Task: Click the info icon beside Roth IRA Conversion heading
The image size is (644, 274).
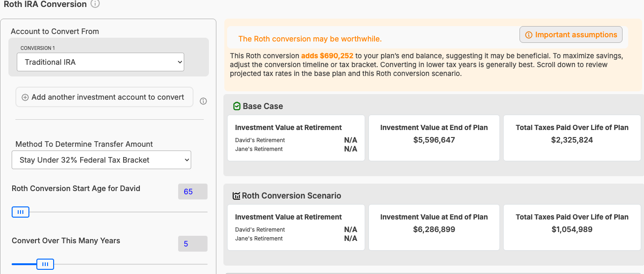Action: [x=94, y=4]
